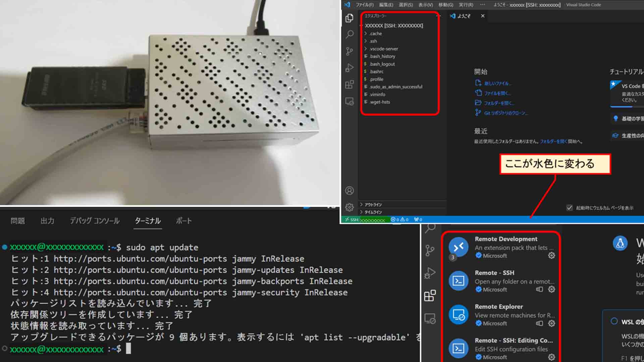Click フォルダーを開く link
This screenshot has width=644, height=362.
(x=493, y=103)
